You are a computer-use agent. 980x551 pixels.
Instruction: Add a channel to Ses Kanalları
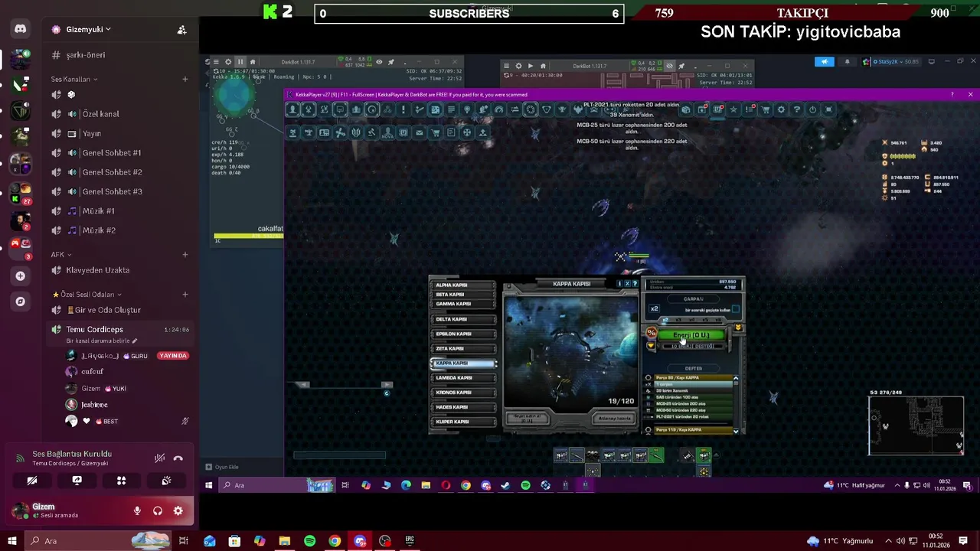tap(185, 79)
